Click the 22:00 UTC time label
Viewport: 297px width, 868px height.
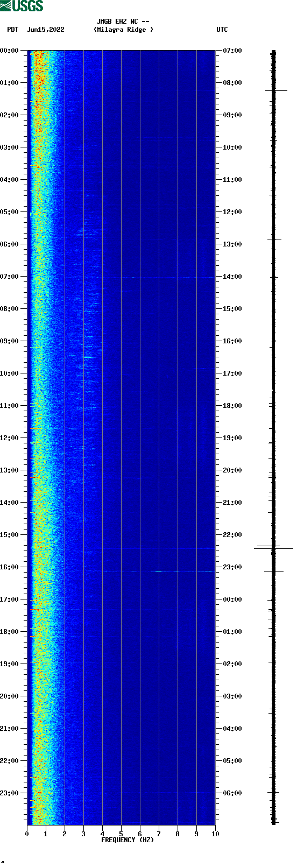[x=232, y=535]
